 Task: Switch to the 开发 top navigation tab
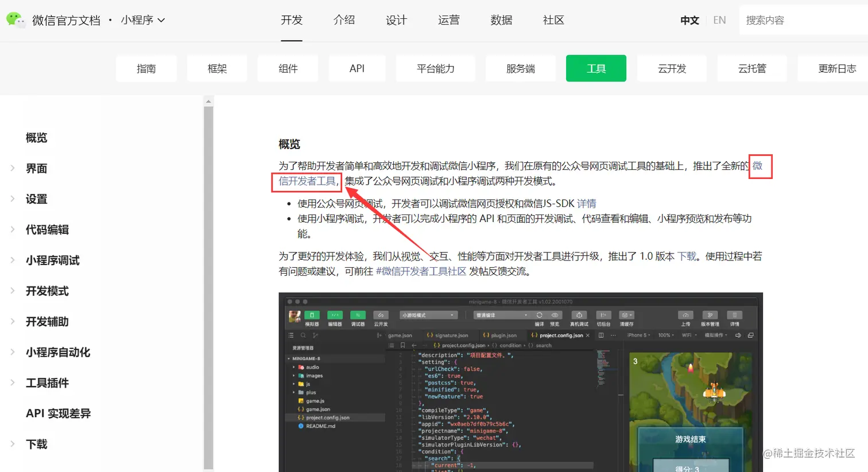292,20
